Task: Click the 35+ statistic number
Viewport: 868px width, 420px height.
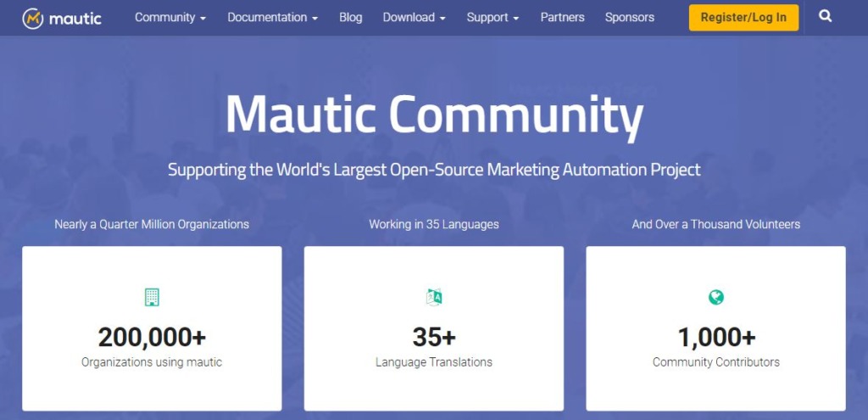Action: (x=434, y=336)
